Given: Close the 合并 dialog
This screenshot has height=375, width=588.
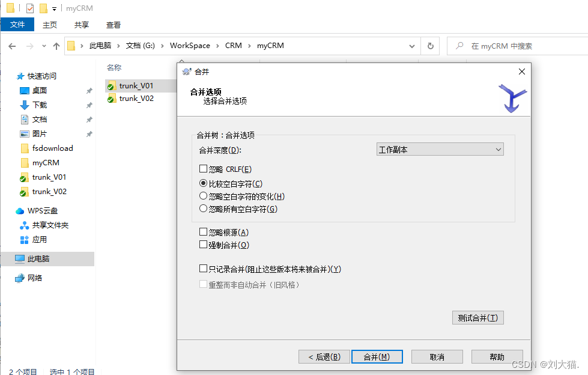Looking at the screenshot, I should pyautogui.click(x=521, y=72).
